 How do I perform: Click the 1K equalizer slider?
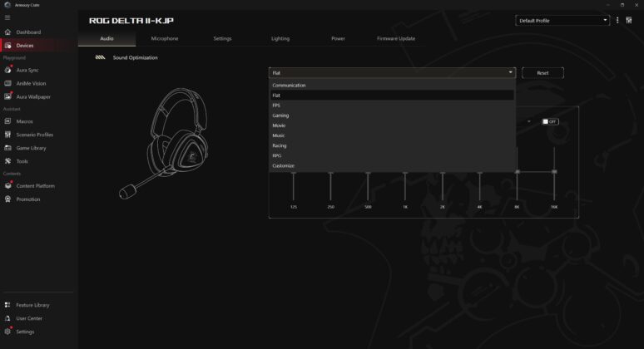[405, 187]
